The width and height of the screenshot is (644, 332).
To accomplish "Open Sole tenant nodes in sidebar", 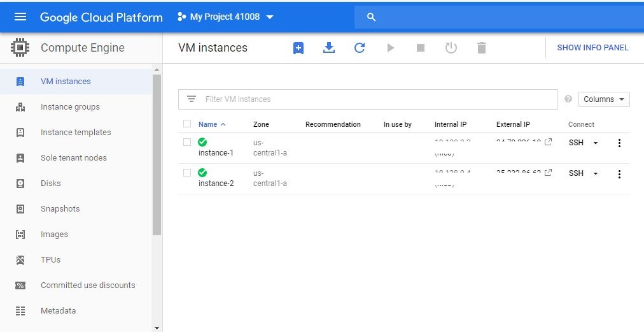I will (x=74, y=158).
